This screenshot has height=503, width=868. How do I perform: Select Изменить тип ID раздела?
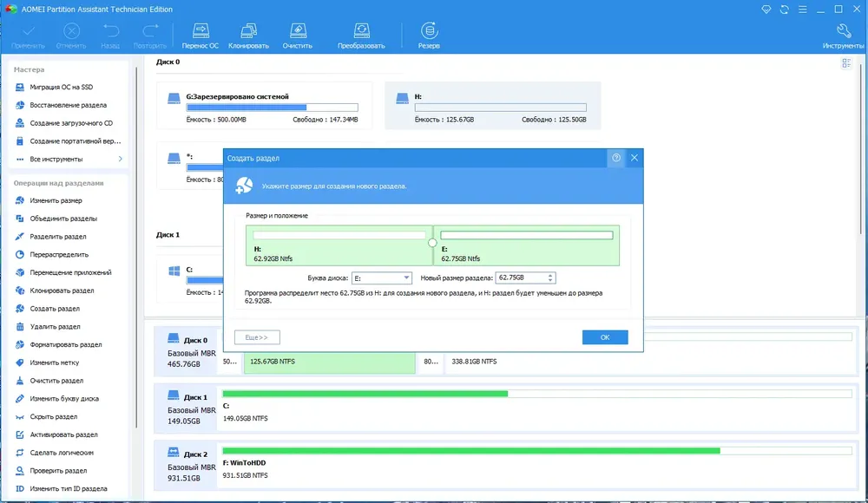[68, 488]
